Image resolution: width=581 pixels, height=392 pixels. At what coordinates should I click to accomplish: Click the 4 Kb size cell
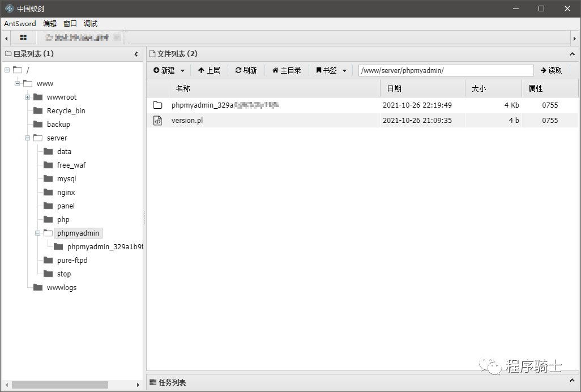coord(511,105)
